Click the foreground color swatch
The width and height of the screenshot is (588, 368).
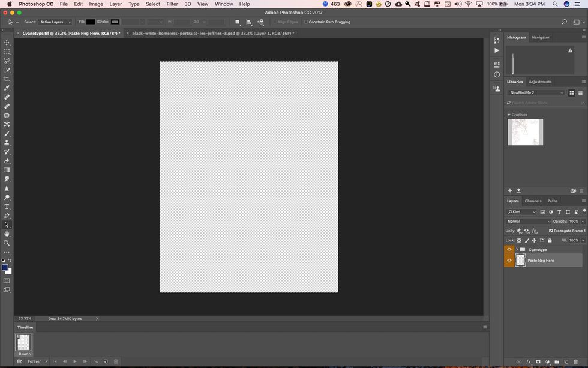[5, 267]
